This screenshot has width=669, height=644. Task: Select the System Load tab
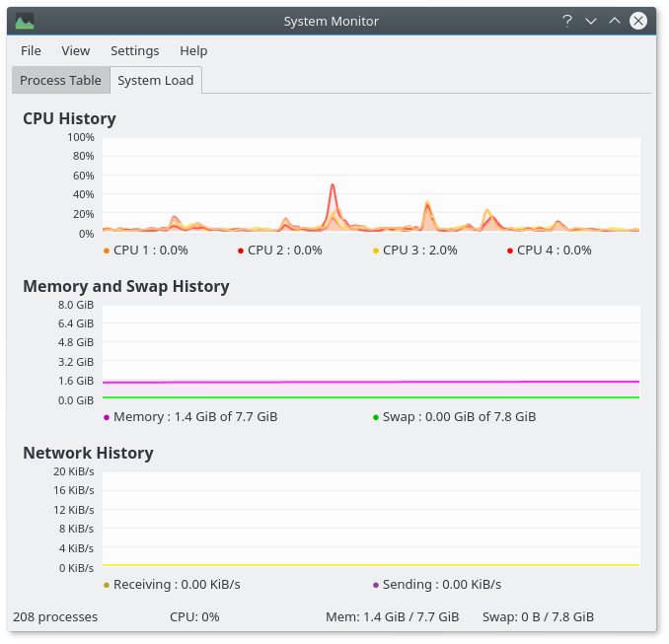click(x=155, y=81)
